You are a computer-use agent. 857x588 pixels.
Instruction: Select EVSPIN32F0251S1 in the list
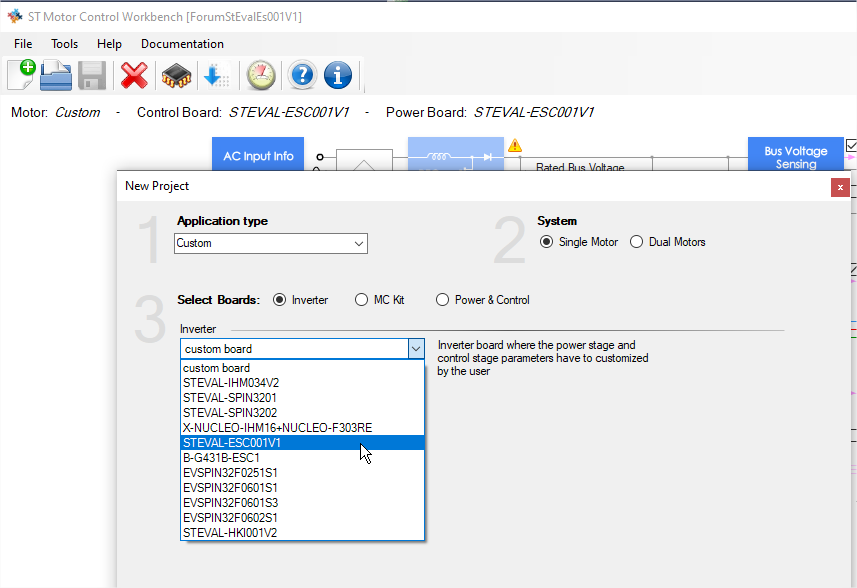pos(302,473)
